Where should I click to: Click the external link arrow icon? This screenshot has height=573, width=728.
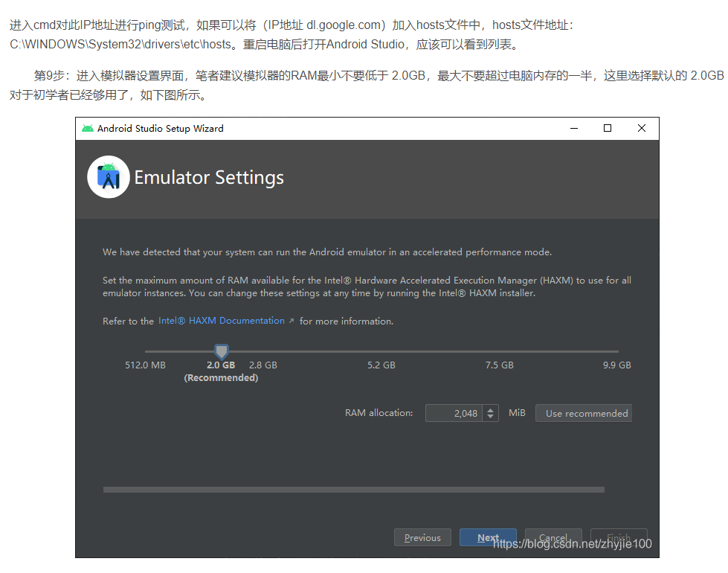(x=291, y=321)
